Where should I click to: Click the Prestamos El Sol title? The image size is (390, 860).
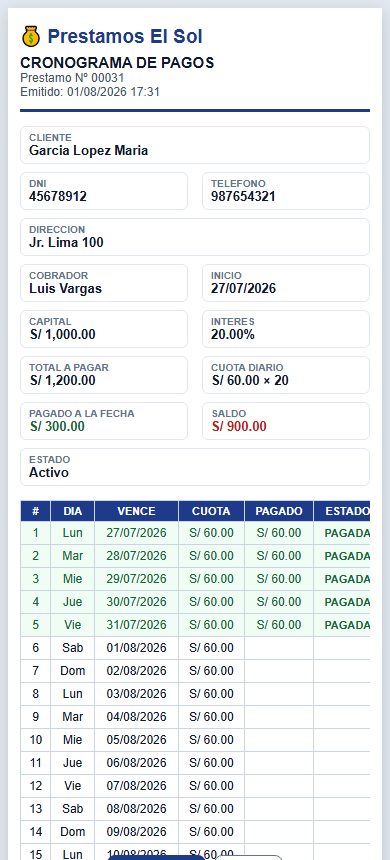coord(125,37)
